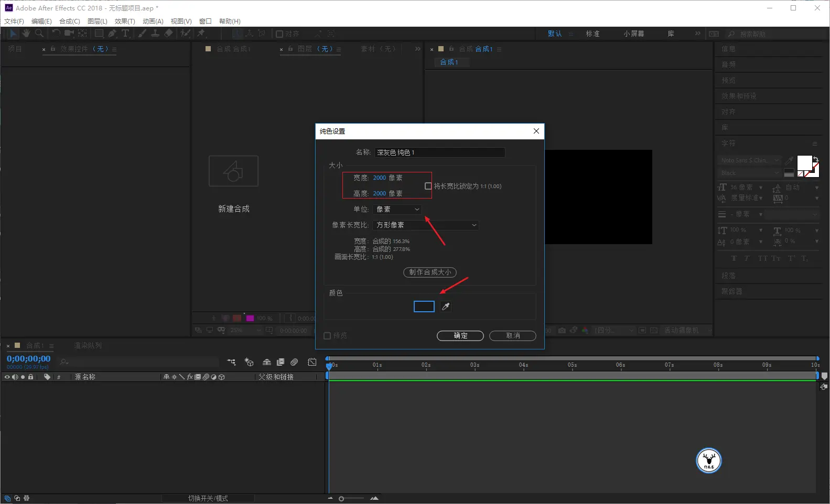Image resolution: width=830 pixels, height=504 pixels.
Task: Click the character panel eyedropper icon
Action: pyautogui.click(x=789, y=160)
